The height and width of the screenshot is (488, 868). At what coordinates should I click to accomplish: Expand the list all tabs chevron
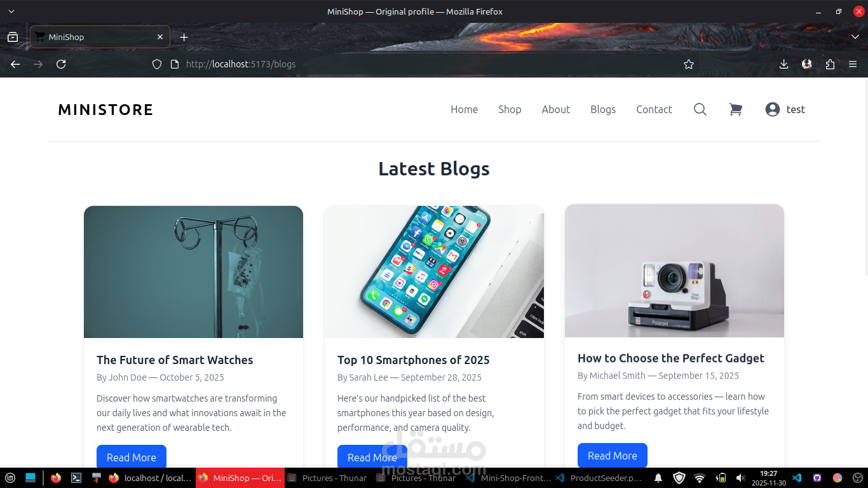tap(855, 37)
